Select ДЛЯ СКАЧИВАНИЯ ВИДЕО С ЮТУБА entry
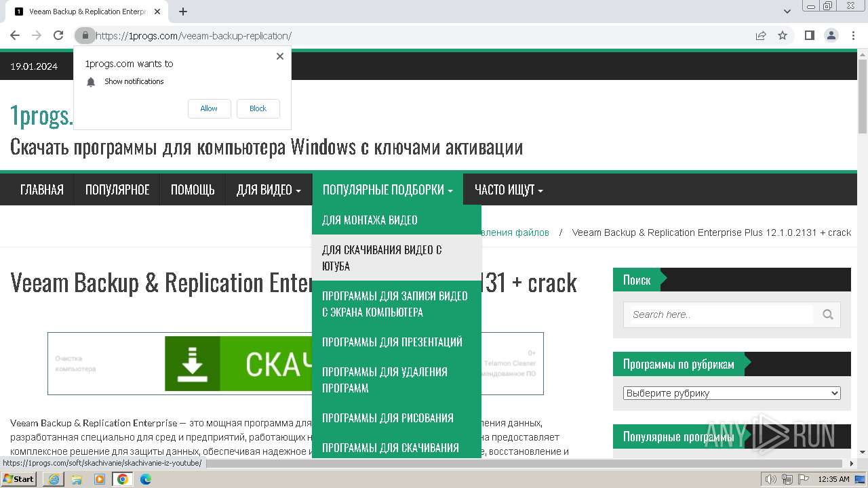The image size is (868, 488). (x=397, y=258)
